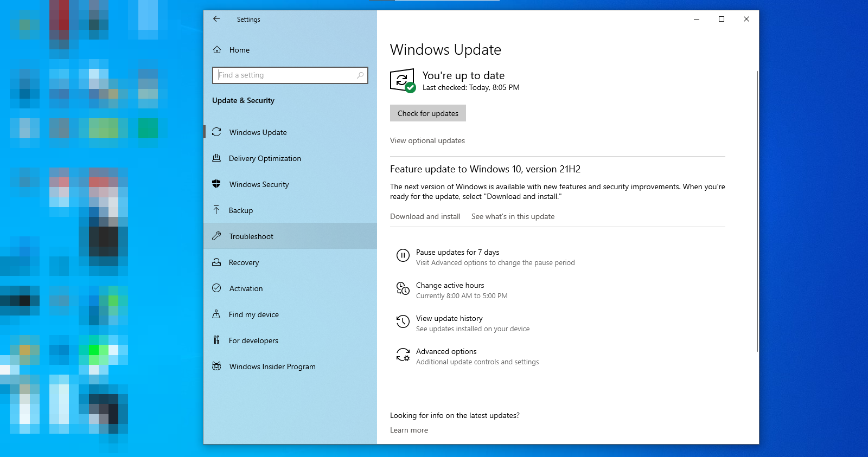Click the back arrow in Settings
The image size is (868, 457).
coord(216,19)
